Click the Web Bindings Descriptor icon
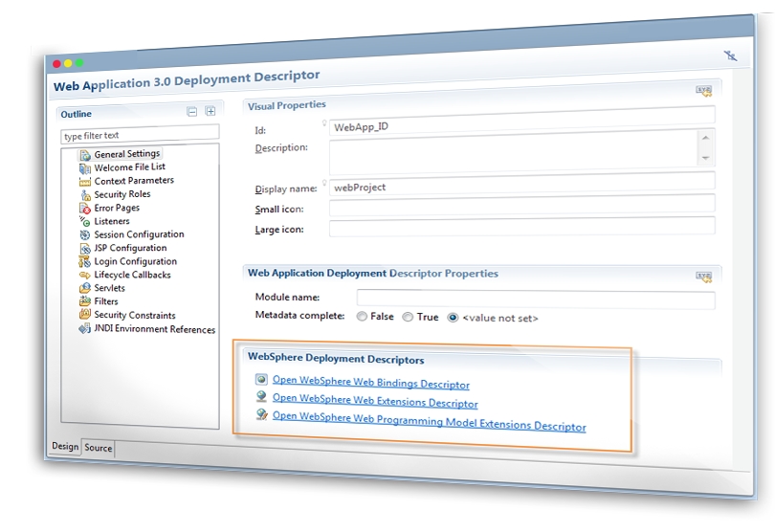This screenshot has width=775, height=532. coord(261,379)
